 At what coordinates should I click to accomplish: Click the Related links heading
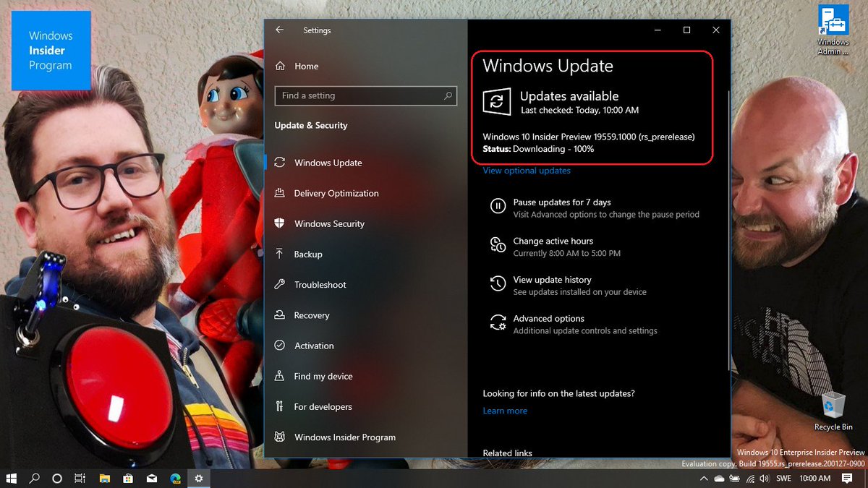coord(507,453)
